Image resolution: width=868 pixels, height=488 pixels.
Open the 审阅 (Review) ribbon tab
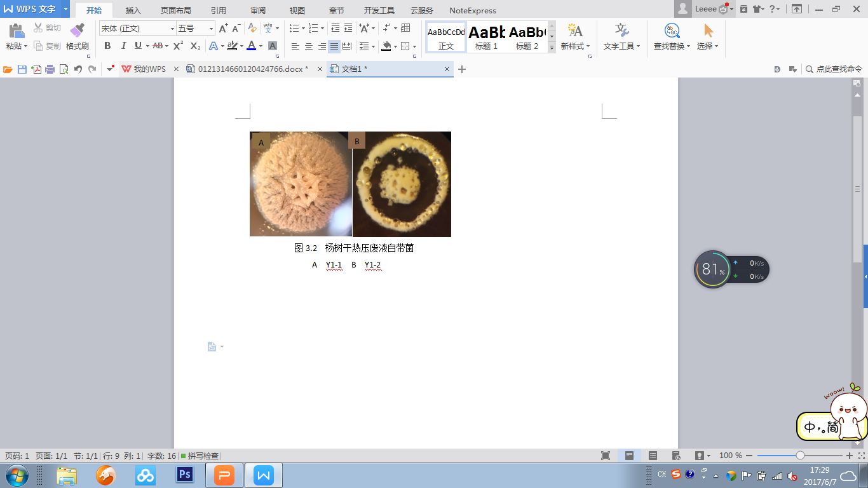click(x=258, y=10)
